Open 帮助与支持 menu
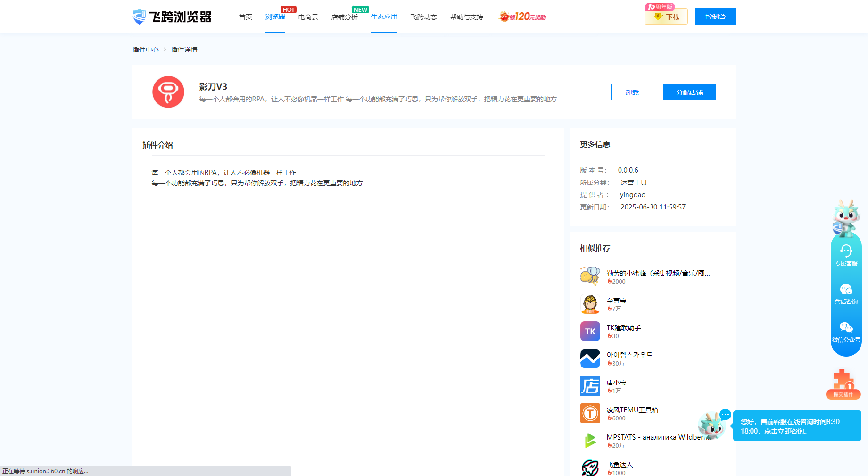868x476 pixels. pos(466,17)
